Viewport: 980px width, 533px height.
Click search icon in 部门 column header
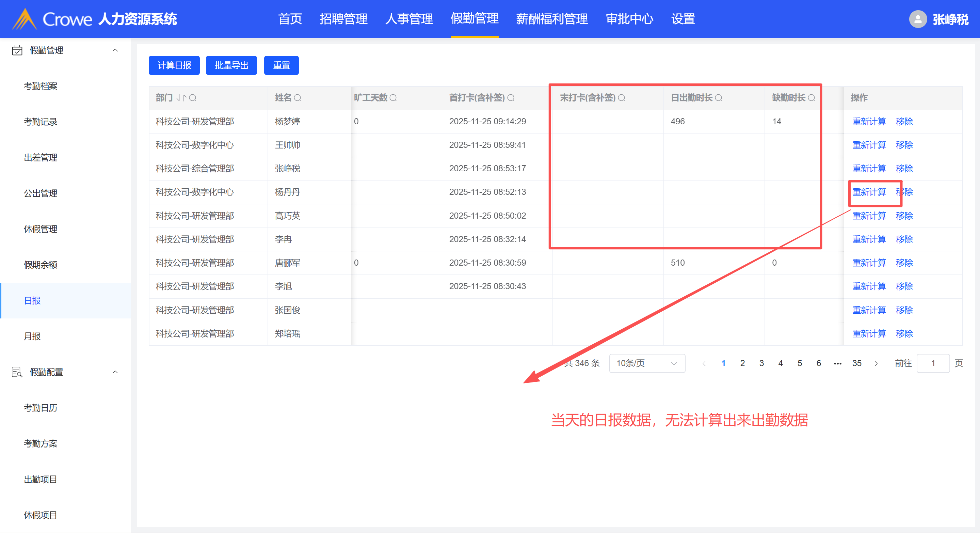(x=193, y=98)
